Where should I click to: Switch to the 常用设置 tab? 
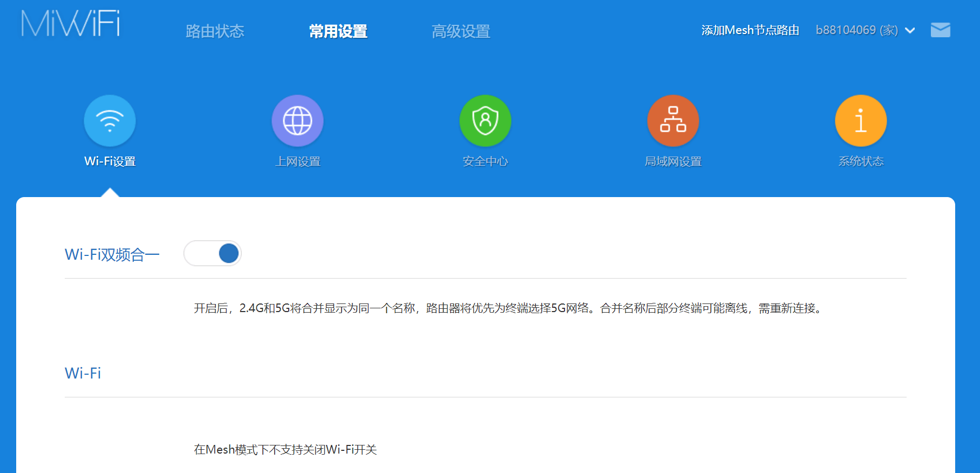pyautogui.click(x=338, y=31)
